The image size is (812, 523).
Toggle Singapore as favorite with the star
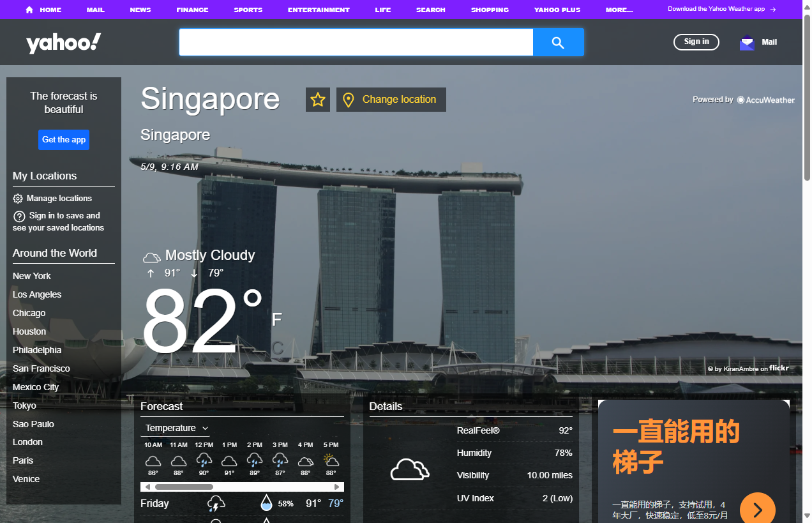(x=317, y=100)
